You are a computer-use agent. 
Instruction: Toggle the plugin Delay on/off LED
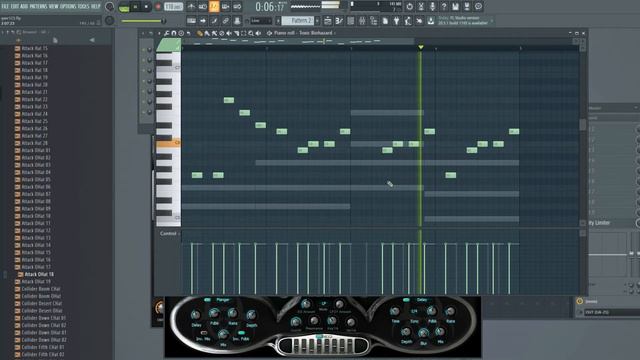click(406, 300)
